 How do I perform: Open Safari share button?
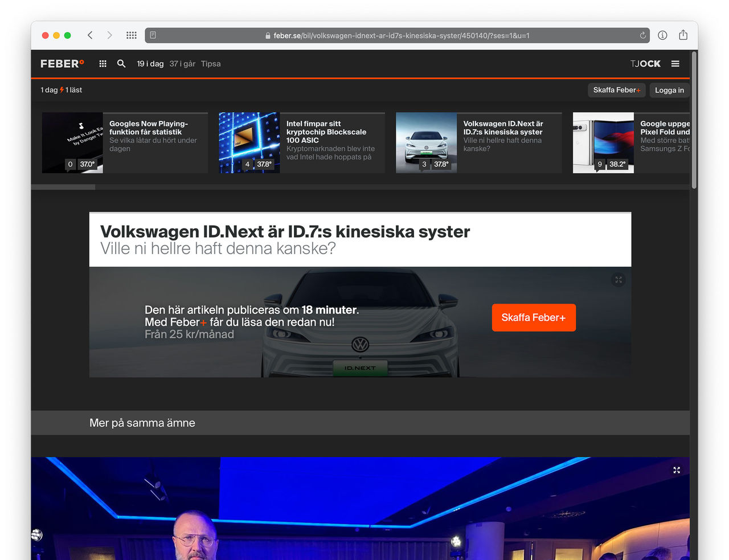pyautogui.click(x=683, y=35)
